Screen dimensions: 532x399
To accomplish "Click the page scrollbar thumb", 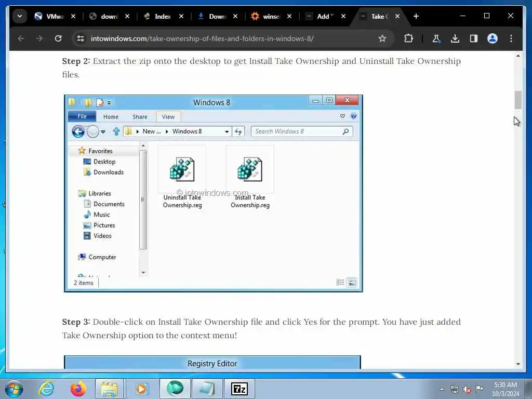I will (518, 100).
